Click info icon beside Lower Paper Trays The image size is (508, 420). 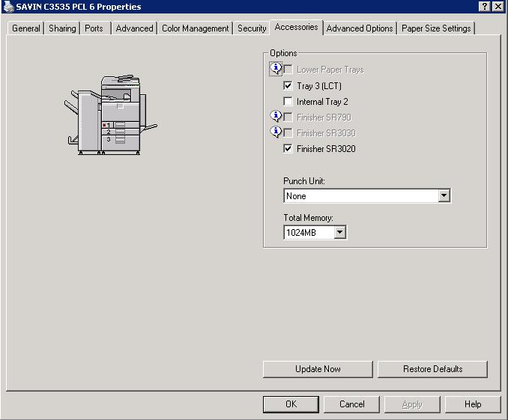276,69
